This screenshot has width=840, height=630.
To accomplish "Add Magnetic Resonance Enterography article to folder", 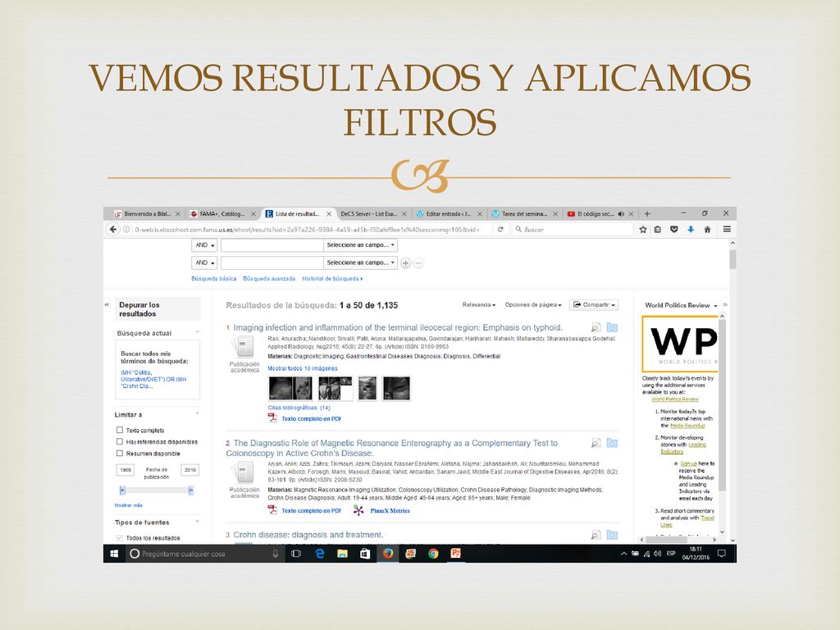I will [x=612, y=443].
